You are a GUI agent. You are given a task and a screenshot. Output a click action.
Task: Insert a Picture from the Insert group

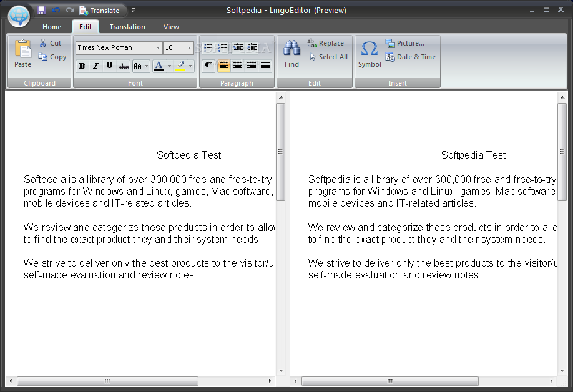pyautogui.click(x=405, y=43)
